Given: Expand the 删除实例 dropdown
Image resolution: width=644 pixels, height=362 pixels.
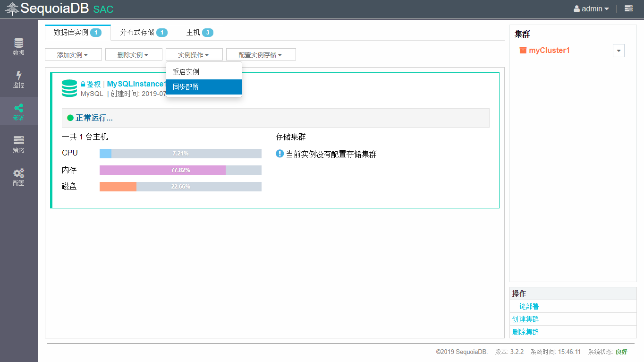Looking at the screenshot, I should 134,55.
